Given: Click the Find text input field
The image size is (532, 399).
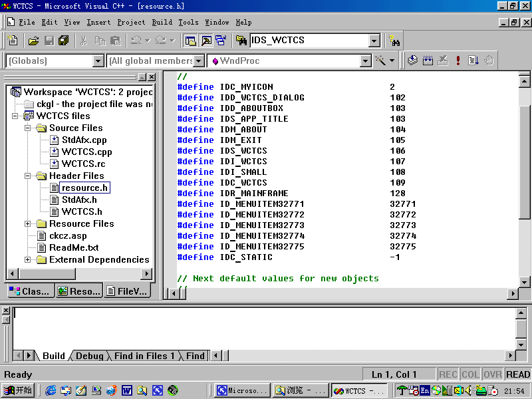Looking at the screenshot, I should (310, 41).
